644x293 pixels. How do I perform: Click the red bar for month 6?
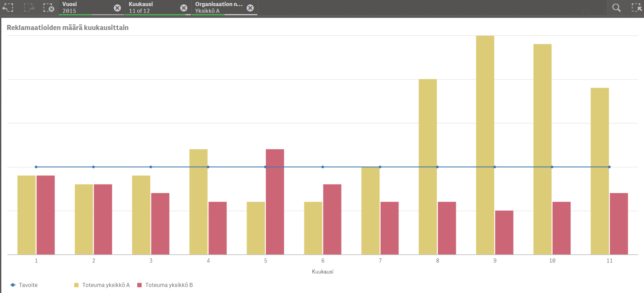(x=332, y=219)
